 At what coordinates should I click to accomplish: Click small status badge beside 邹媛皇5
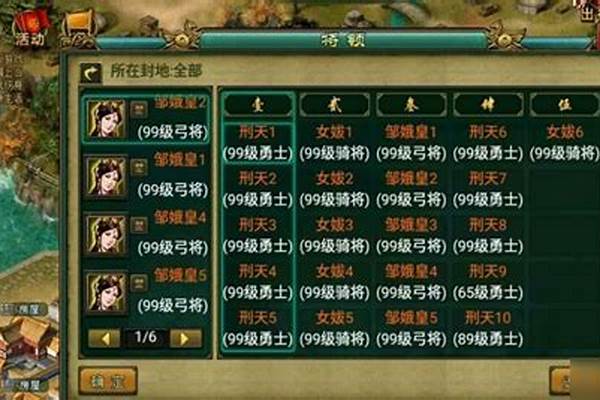pyautogui.click(x=139, y=282)
